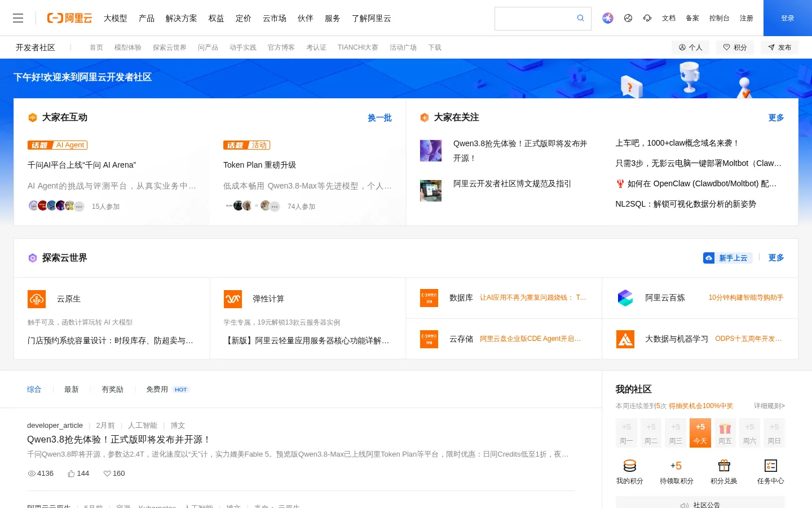Screen dimensions: 812x508
Task: Click the Alibaba Cloud logo
Action: pos(69,18)
